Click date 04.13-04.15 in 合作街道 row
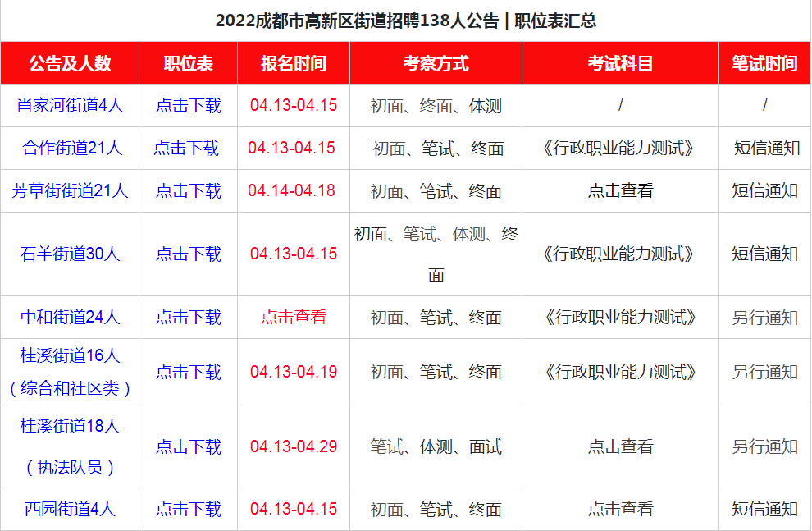The width and height of the screenshot is (812, 531). (x=291, y=148)
